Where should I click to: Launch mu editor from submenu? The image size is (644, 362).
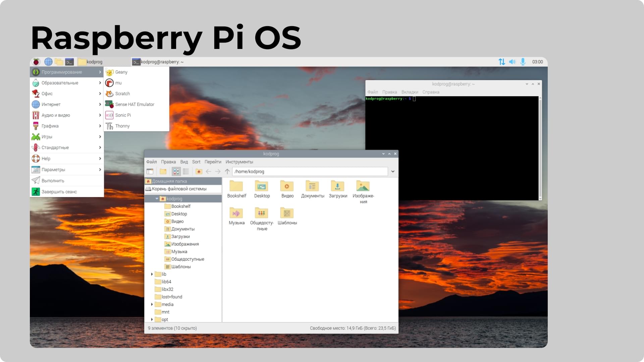pos(137,83)
